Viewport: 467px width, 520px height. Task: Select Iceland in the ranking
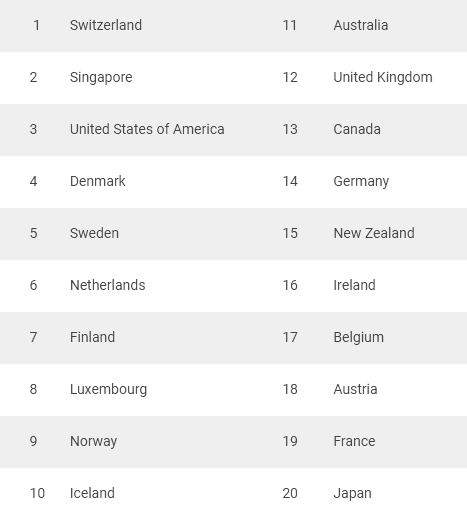point(92,493)
